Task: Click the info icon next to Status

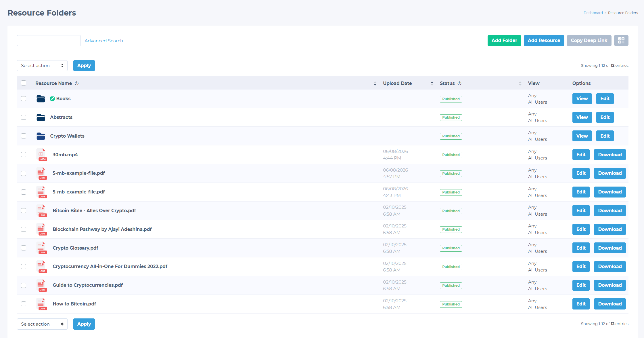Action: 459,83
